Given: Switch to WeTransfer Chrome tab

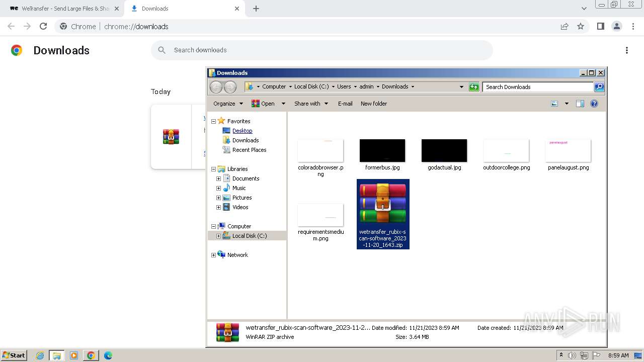Looking at the screenshot, I should [x=64, y=9].
